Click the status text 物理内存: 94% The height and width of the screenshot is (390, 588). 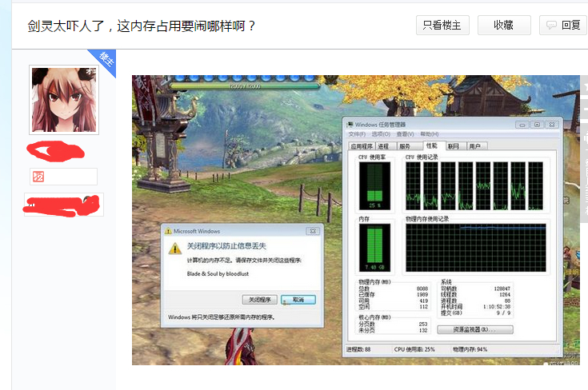click(470, 349)
